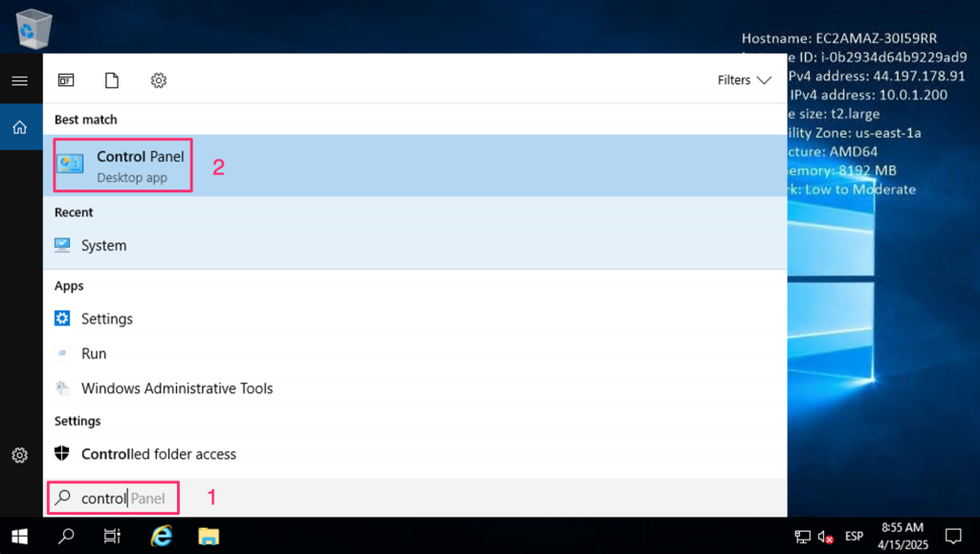The width and height of the screenshot is (980, 554).
Task: Filter results by Documents icon
Action: click(112, 80)
